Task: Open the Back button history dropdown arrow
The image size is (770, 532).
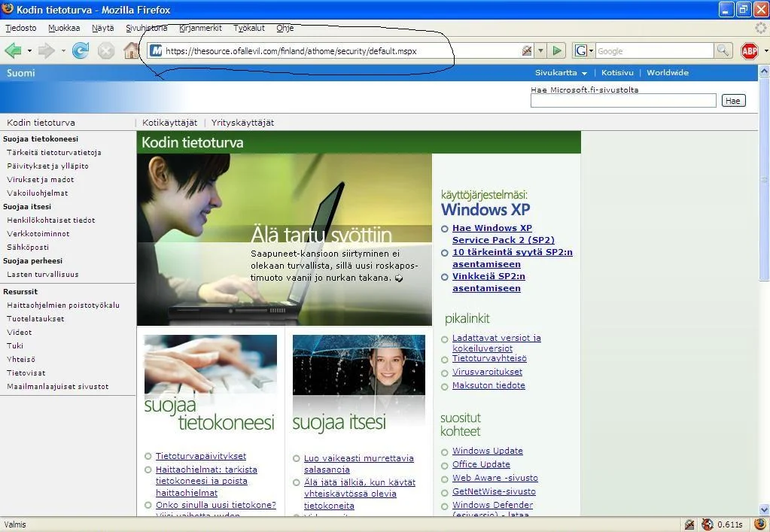Action: tap(29, 51)
